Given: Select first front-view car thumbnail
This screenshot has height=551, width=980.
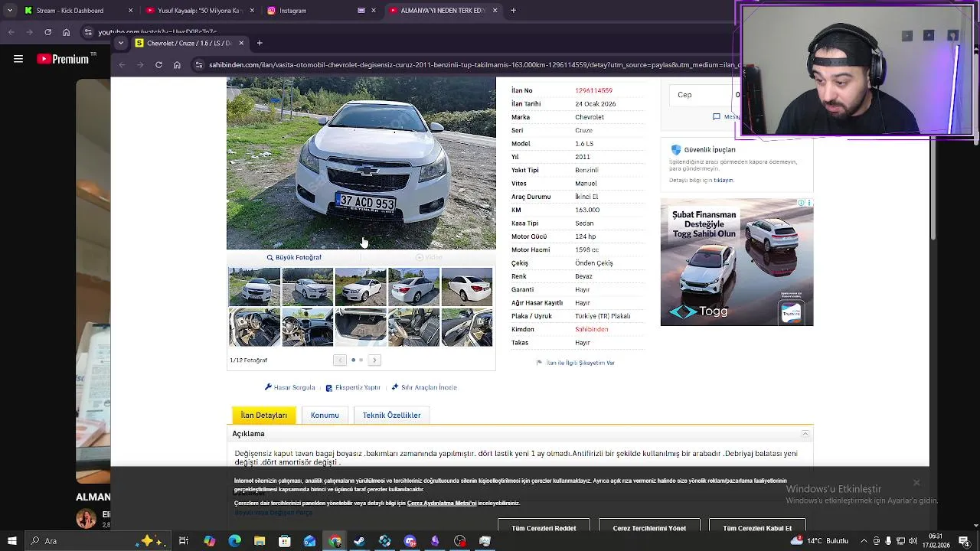Looking at the screenshot, I should 254,286.
